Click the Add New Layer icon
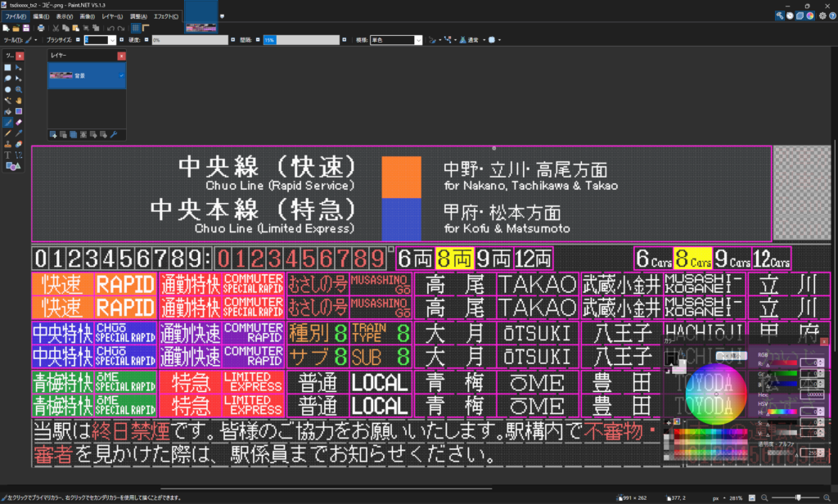Screen dimensions: 838x504 point(53,134)
